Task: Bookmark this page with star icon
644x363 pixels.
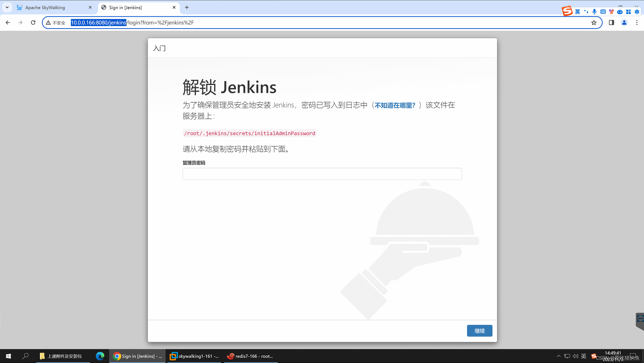Action: [594, 23]
